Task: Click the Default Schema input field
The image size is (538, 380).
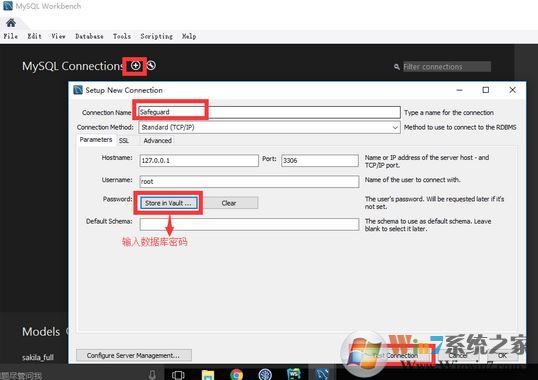Action: (x=249, y=225)
